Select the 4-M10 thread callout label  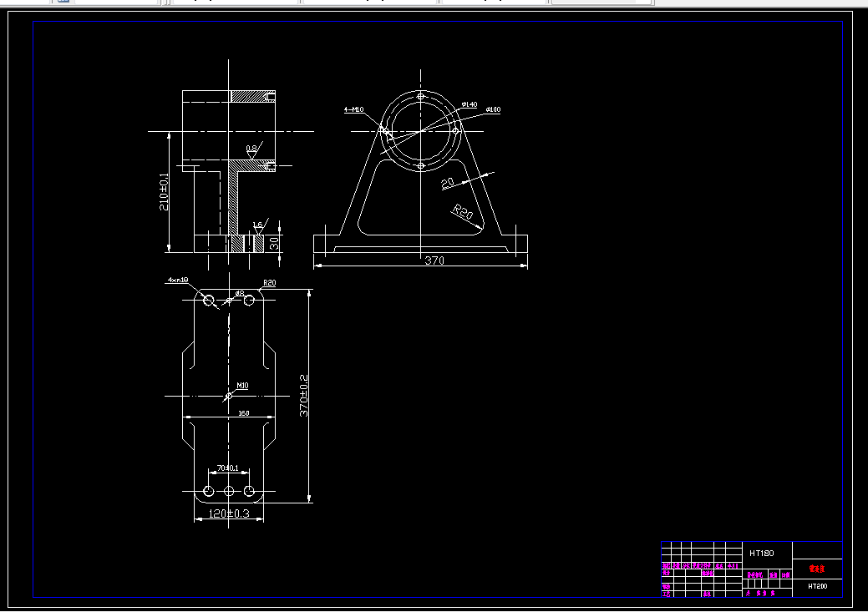click(x=353, y=109)
